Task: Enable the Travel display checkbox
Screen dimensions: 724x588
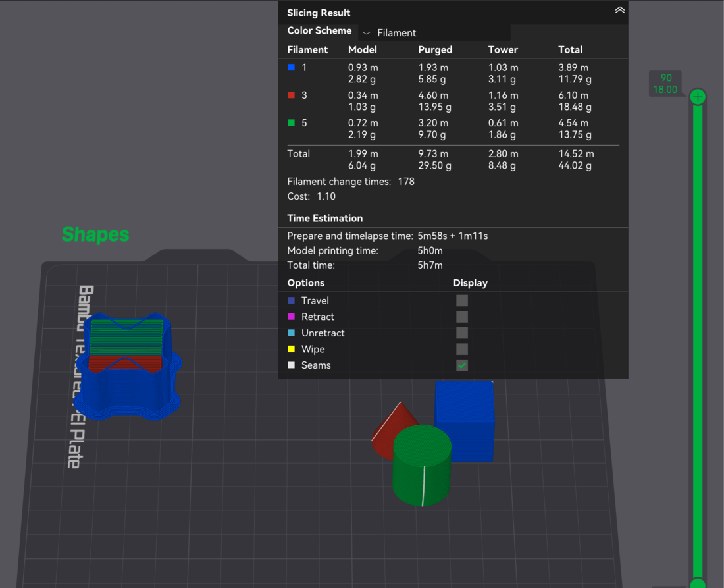Action: coord(462,301)
